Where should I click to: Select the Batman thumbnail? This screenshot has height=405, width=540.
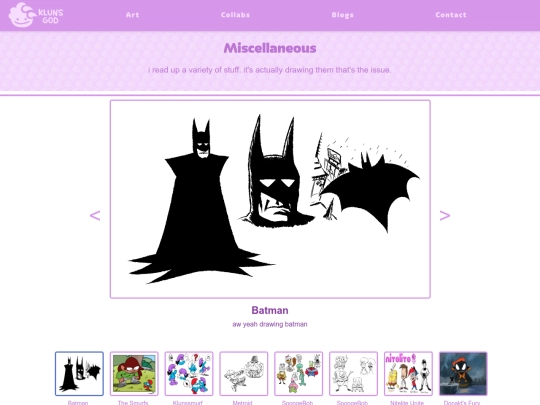[x=79, y=374]
